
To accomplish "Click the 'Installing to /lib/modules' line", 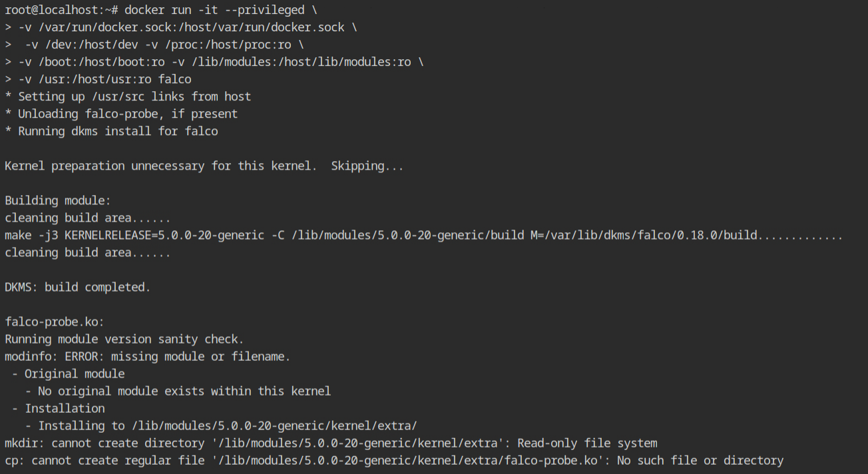I will click(221, 425).
